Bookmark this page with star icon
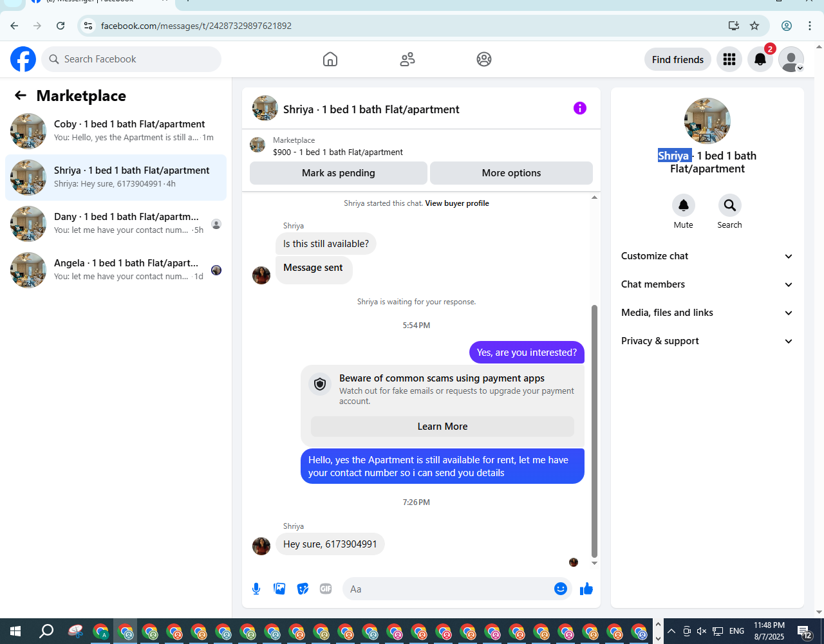824x644 pixels. point(754,26)
